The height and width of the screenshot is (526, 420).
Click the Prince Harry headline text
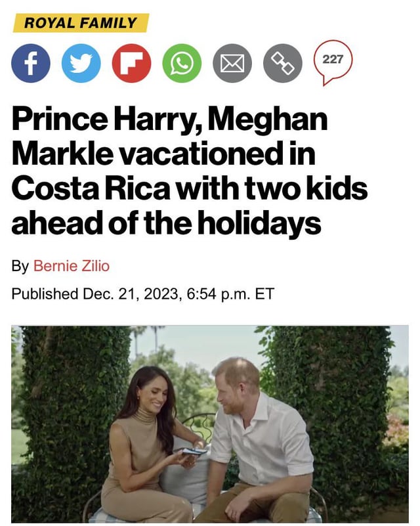(169, 121)
